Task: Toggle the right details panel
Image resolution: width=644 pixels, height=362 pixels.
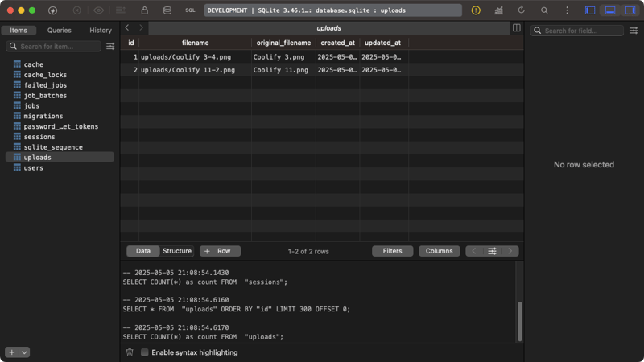Action: point(630,10)
